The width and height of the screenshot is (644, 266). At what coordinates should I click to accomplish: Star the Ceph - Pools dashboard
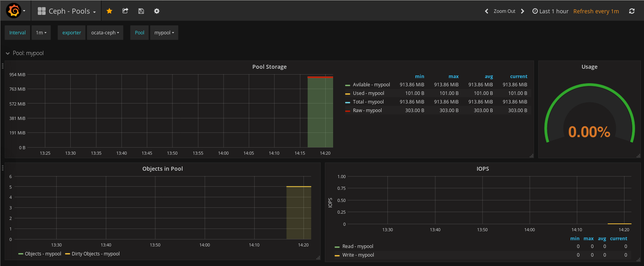click(110, 11)
